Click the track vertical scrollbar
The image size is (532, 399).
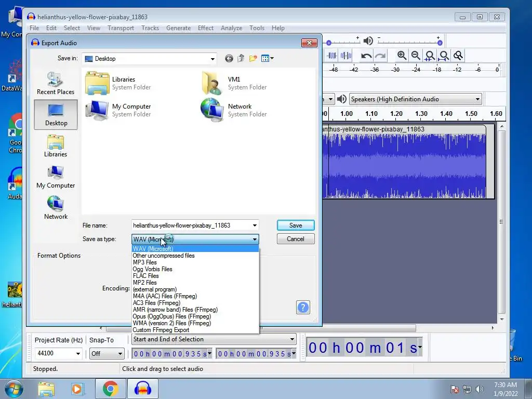click(502, 222)
